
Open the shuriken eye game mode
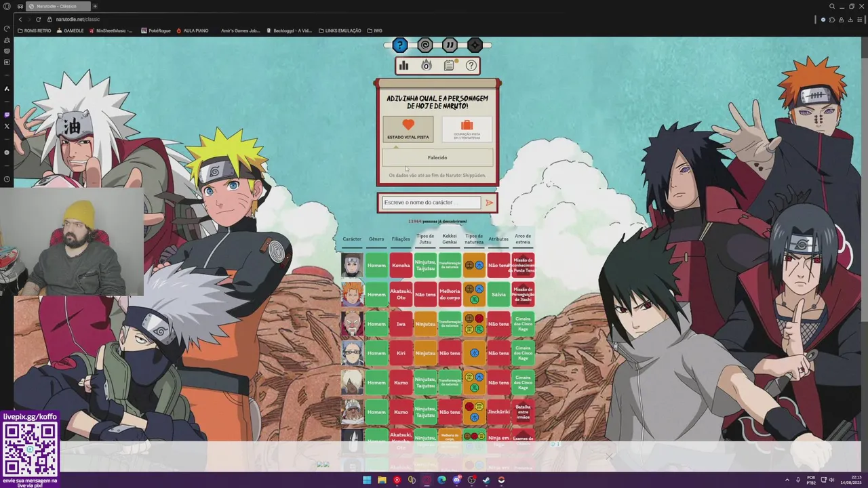point(475,45)
